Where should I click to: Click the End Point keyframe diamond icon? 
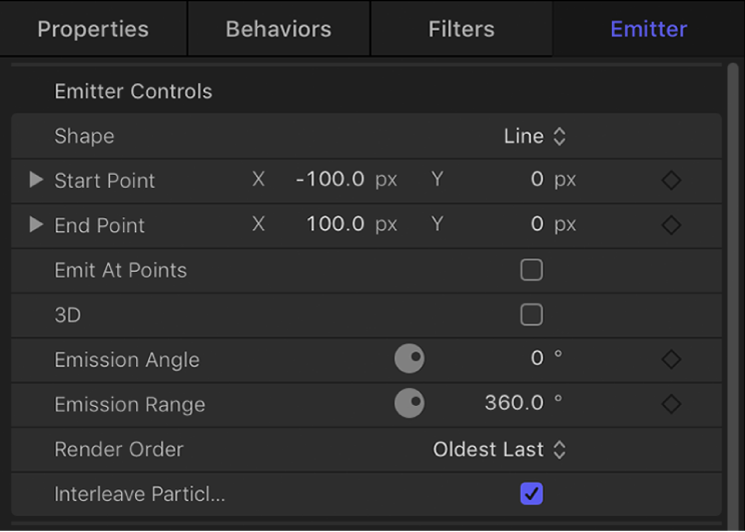tap(671, 225)
